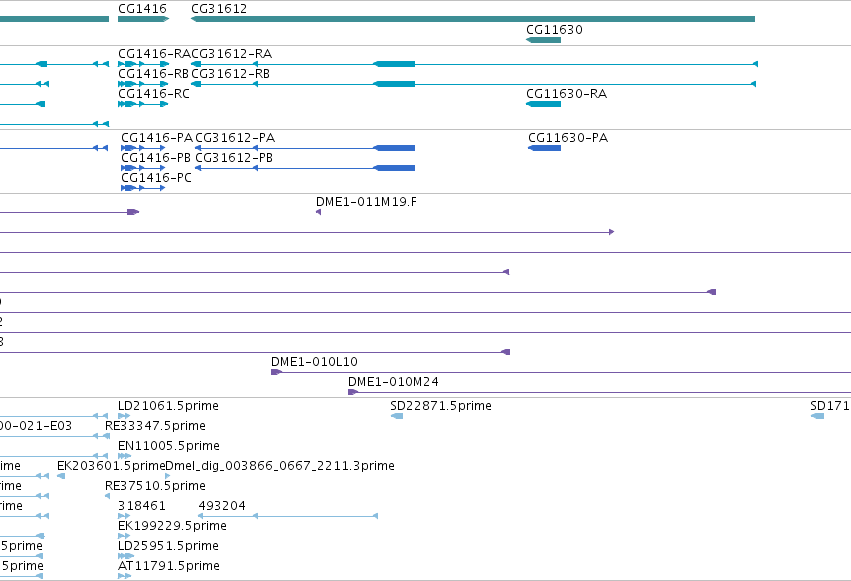851x581 pixels.
Task: Click the CG1416-PA protein label
Action: (157, 138)
